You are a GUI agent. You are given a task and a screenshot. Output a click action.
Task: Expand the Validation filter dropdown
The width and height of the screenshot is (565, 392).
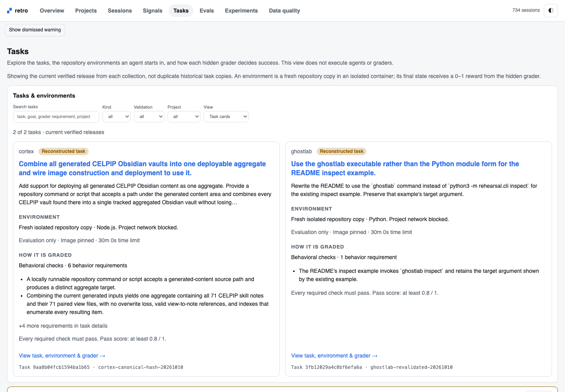pos(149,116)
